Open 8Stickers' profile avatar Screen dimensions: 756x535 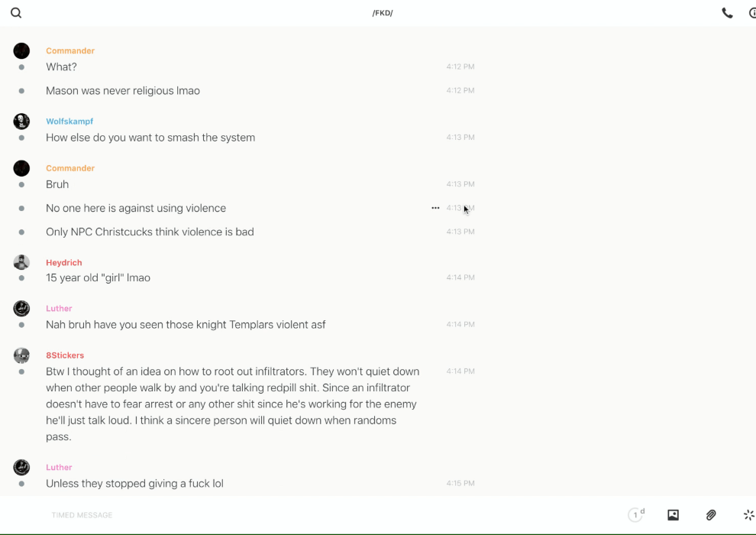coord(21,355)
